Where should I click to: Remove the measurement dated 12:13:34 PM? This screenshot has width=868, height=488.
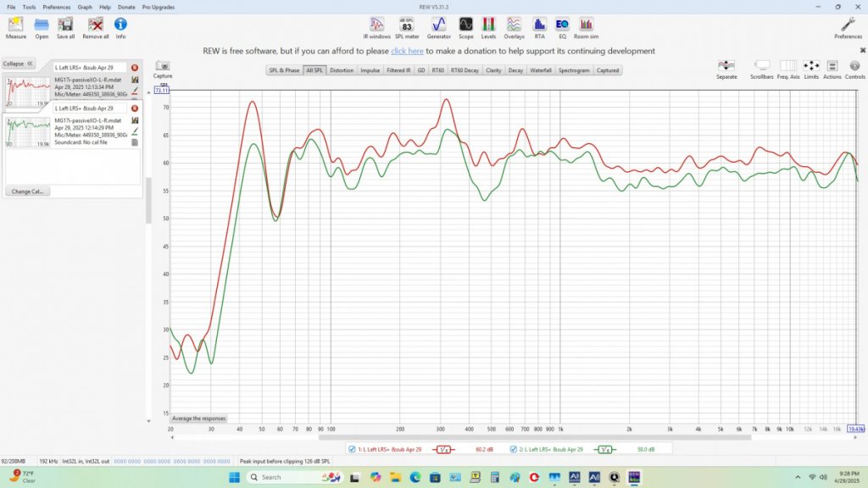coord(135,68)
